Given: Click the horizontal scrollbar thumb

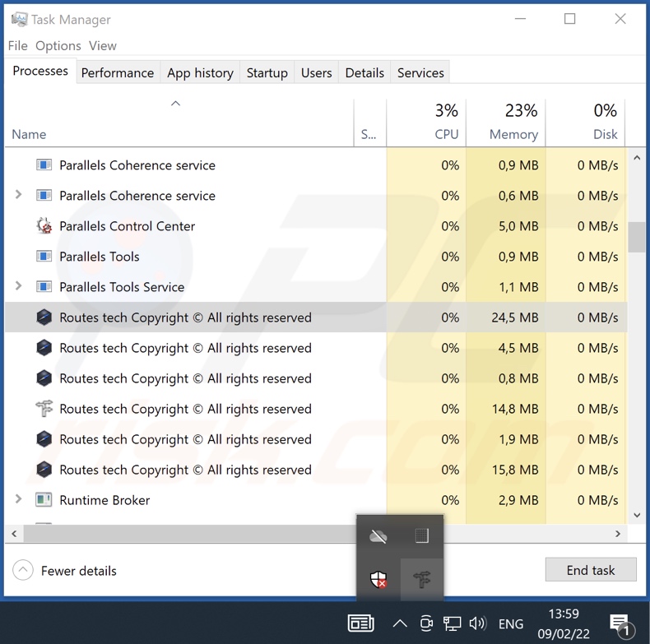Looking at the screenshot, I should point(190,534).
